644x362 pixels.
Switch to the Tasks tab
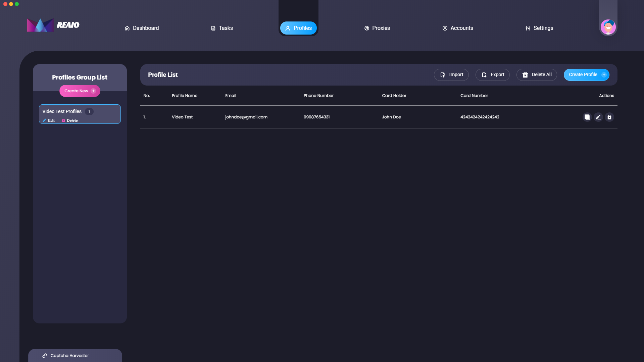[222, 28]
